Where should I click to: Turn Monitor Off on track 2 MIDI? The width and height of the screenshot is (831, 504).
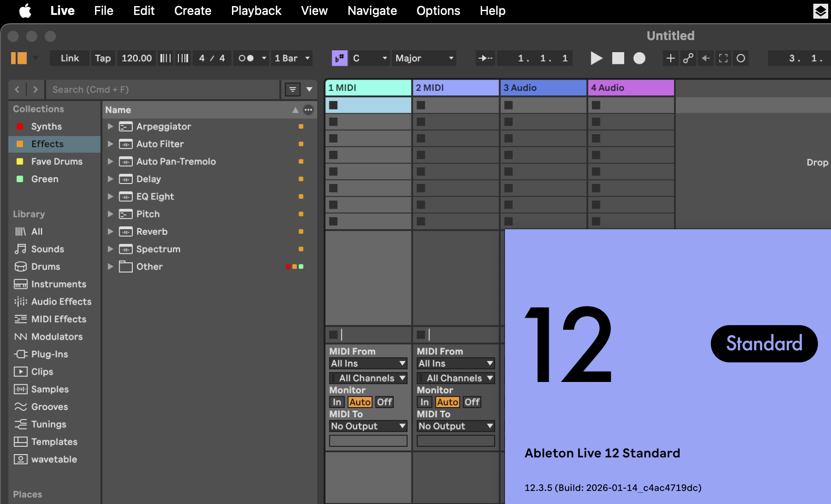pos(471,402)
